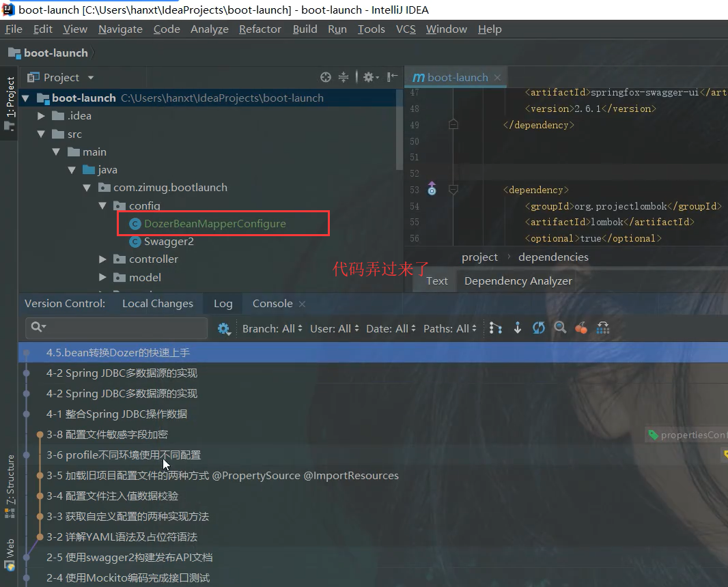Viewport: 728px width, 587px height.
Task: Expand the controller package
Action: 102,259
